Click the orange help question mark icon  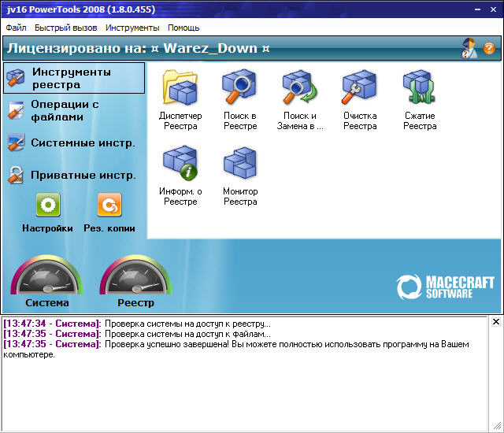point(489,48)
